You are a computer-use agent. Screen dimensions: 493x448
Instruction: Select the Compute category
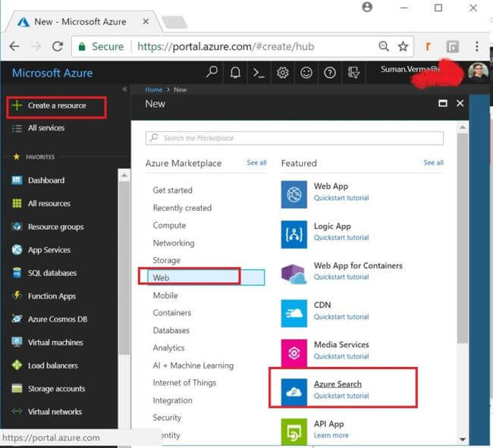tap(169, 226)
